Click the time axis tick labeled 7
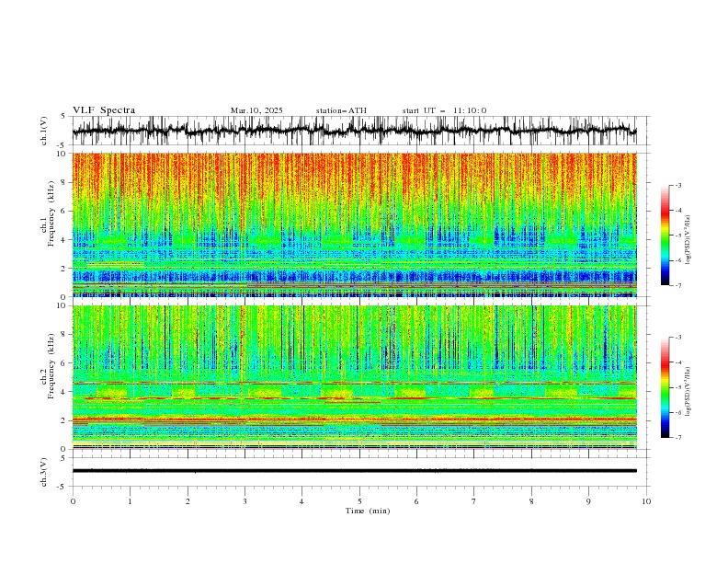 click(x=474, y=501)
